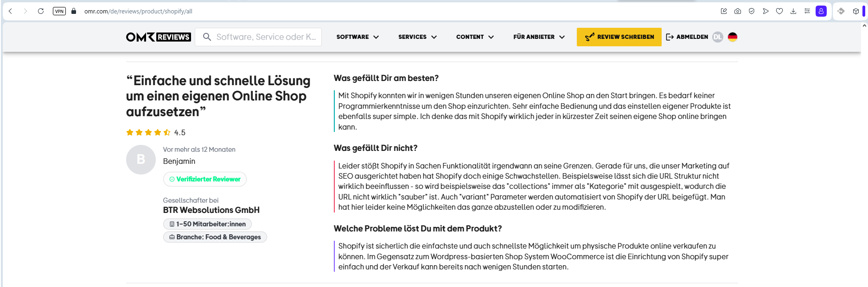Go back using the browser back arrow
The image size is (868, 287).
[x=11, y=11]
